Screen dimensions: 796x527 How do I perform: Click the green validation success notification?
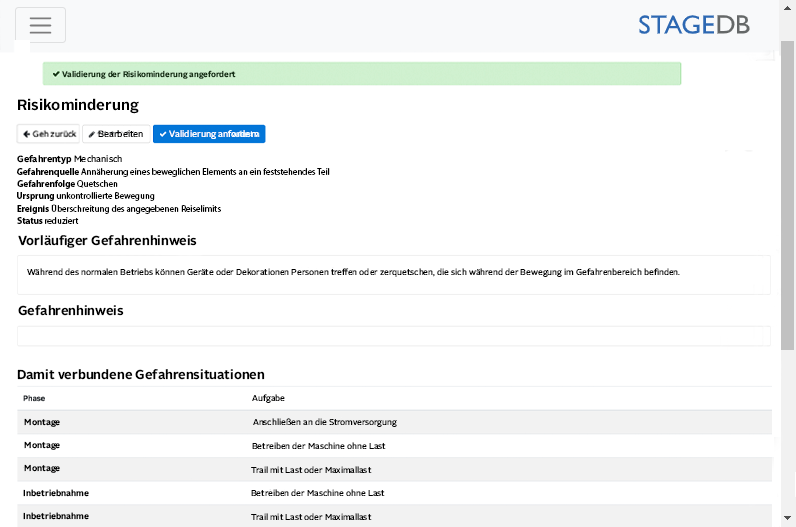click(361, 74)
